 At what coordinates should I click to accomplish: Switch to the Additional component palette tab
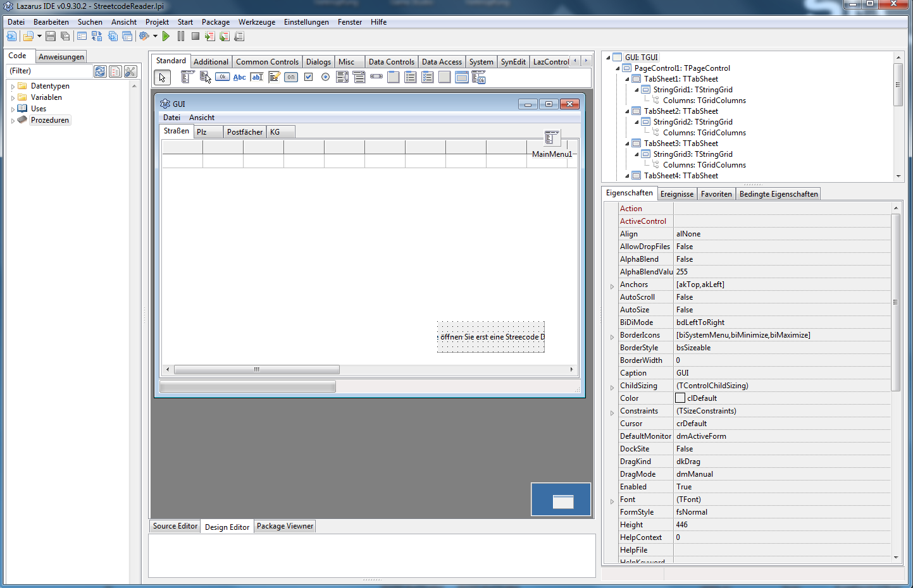pyautogui.click(x=211, y=62)
